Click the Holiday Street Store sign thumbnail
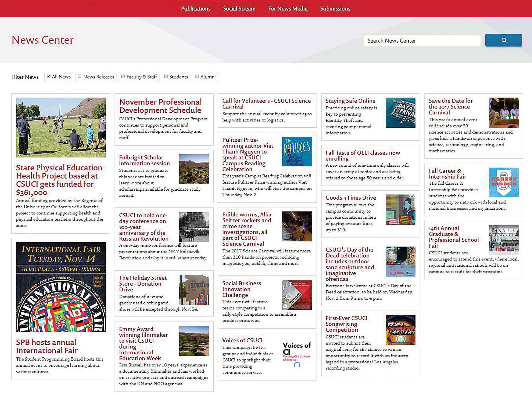This screenshot has width=532, height=395. point(194,289)
